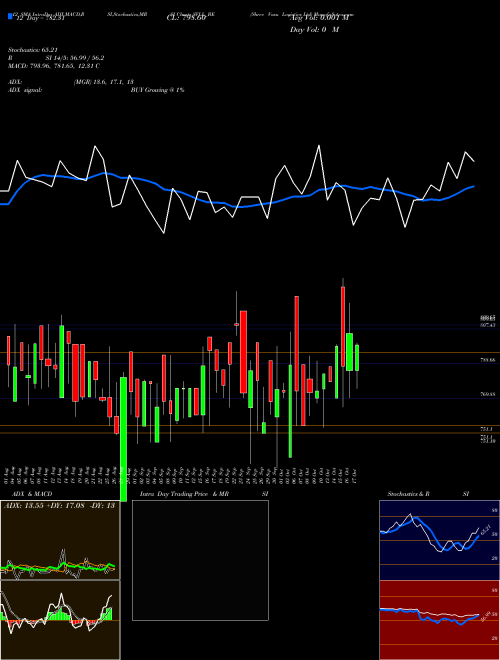The image size is (500, 660).
Task: Click the blue 12 Day SMA legend square
Action: point(10,17)
